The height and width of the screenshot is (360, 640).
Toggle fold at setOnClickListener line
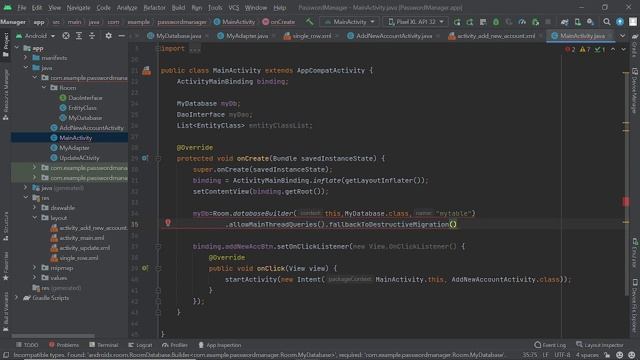158,247
